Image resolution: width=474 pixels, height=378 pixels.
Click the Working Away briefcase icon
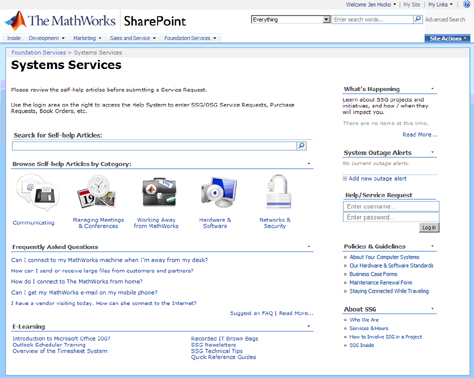tap(159, 192)
